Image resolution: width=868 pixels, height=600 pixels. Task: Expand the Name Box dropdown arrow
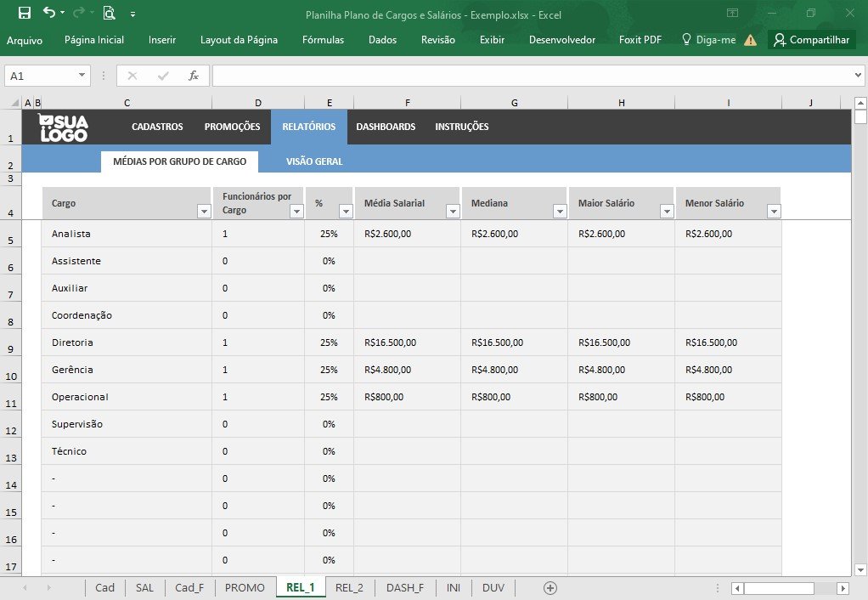pyautogui.click(x=82, y=76)
